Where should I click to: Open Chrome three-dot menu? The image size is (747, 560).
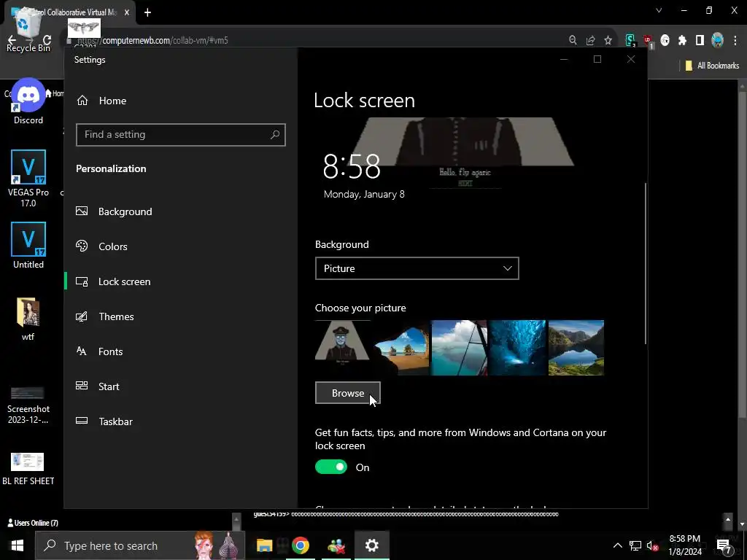point(735,41)
